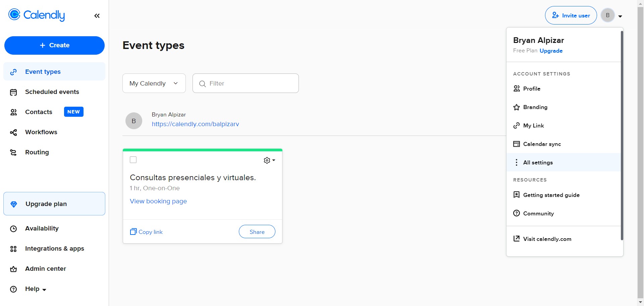Select All settings in the account menu

(x=538, y=162)
